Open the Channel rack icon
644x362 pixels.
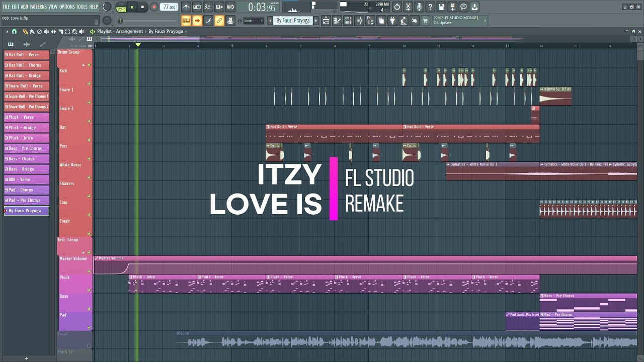[348, 21]
